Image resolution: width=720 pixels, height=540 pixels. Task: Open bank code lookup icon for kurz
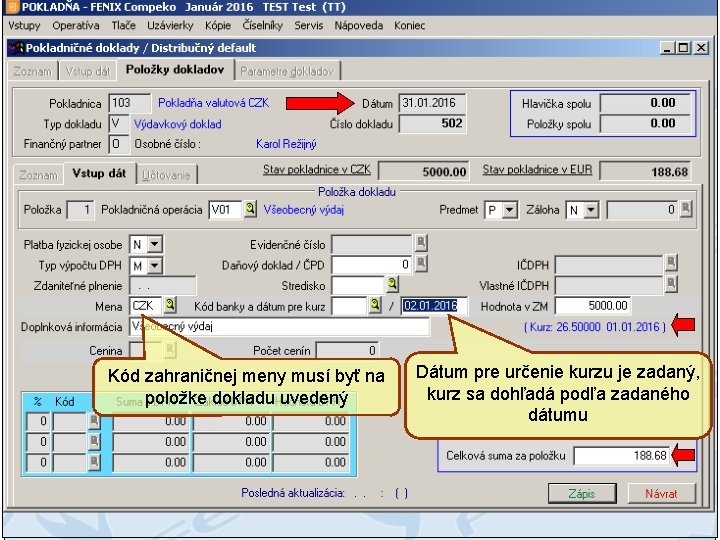tap(376, 305)
